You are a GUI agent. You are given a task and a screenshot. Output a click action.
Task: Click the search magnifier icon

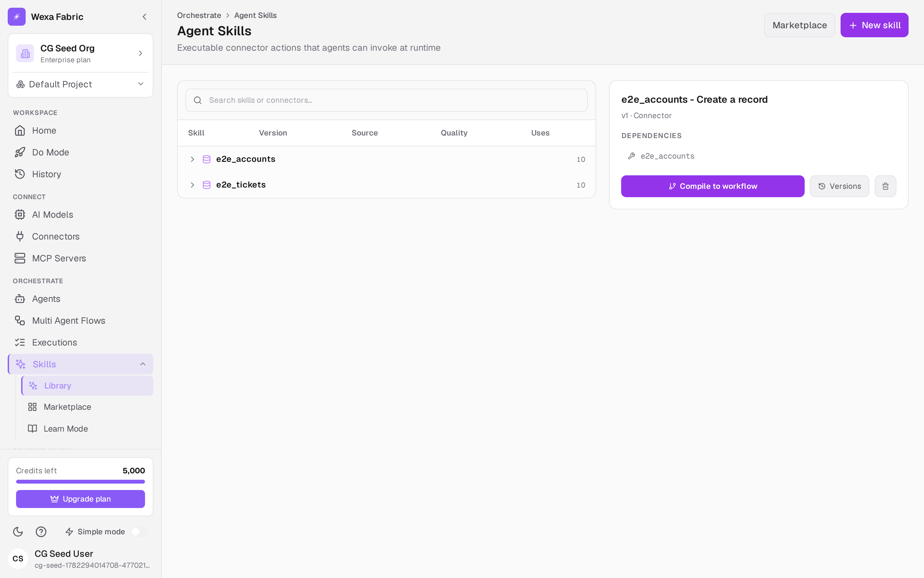(198, 100)
